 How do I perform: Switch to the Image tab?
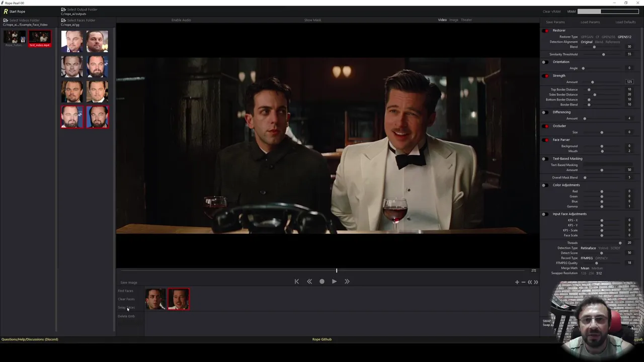[x=454, y=20]
